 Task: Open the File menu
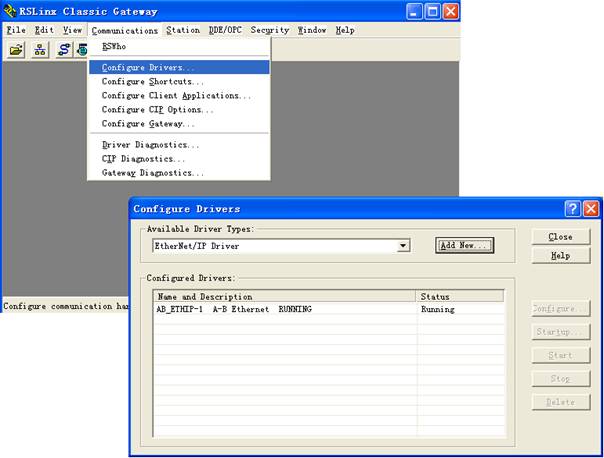(x=16, y=30)
